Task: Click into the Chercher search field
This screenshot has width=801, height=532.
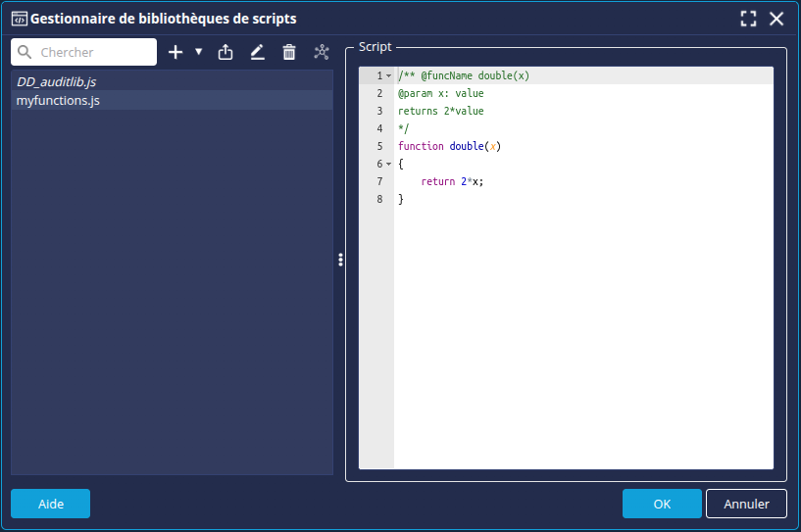Action: click(93, 52)
